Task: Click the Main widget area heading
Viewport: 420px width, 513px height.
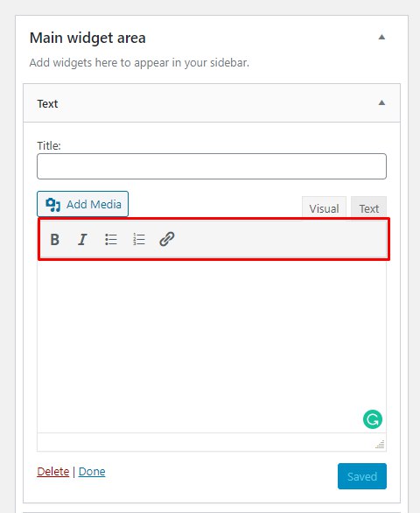Action: tap(87, 38)
